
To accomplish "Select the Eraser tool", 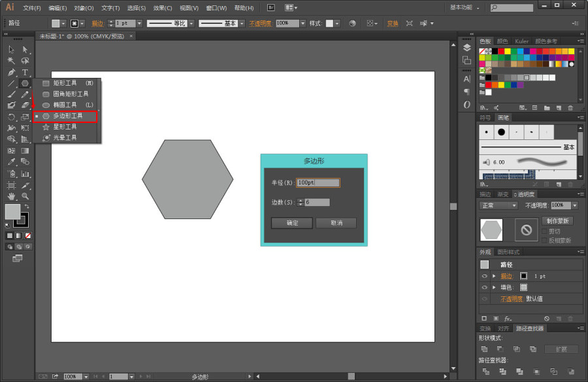I will 25,105.
